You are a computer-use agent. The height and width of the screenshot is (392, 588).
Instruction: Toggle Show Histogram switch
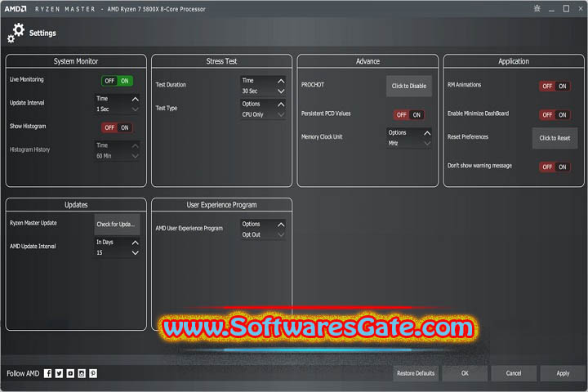(x=117, y=127)
